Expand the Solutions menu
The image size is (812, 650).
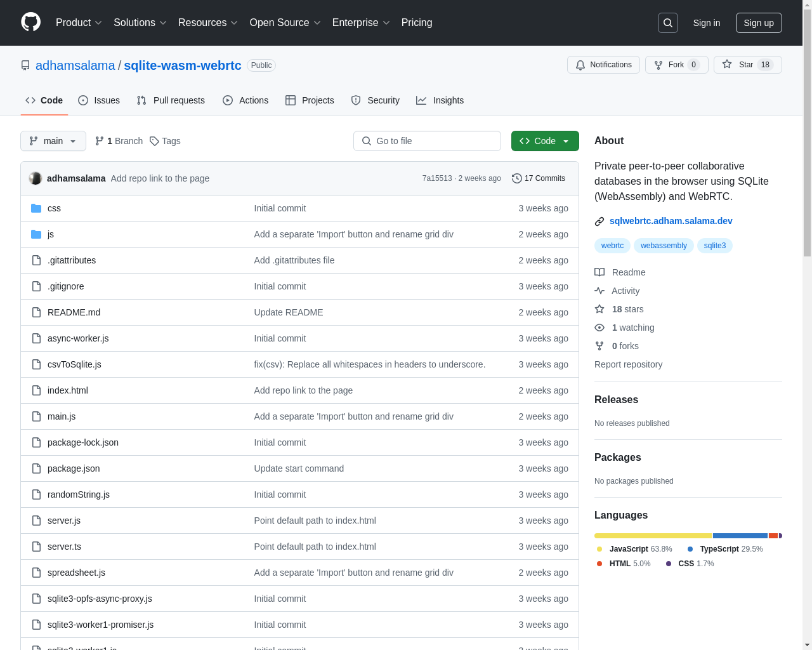coord(140,23)
